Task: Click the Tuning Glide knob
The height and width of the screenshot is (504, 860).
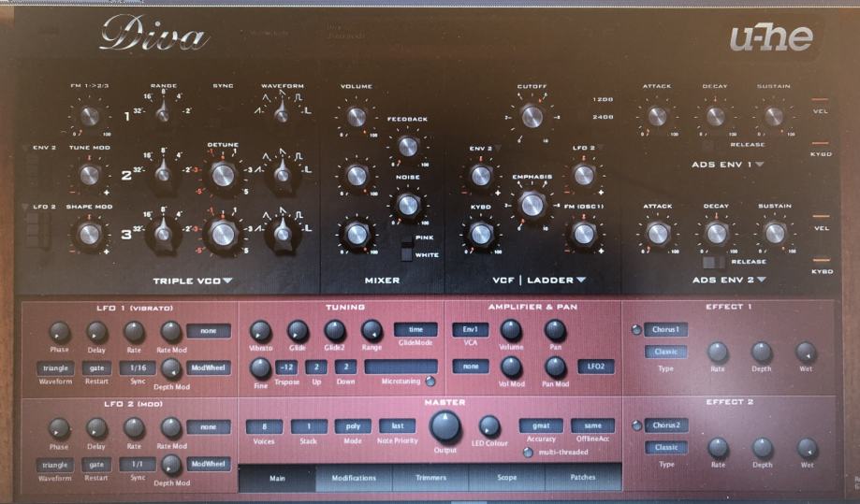Action: [298, 331]
